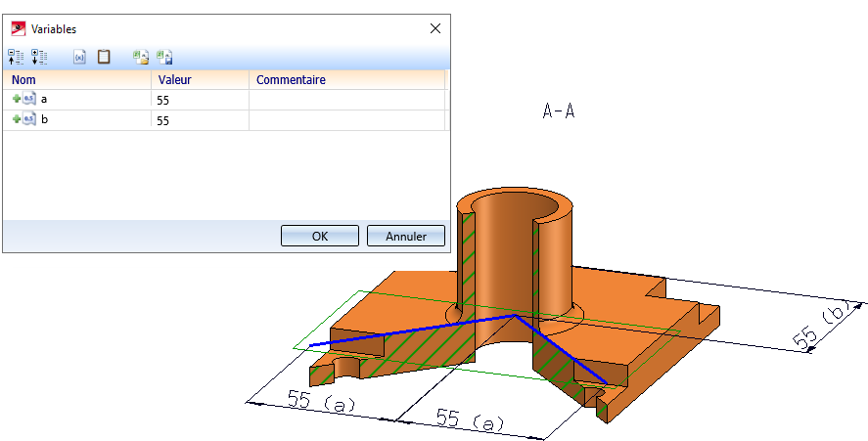Click the move variable down icon

click(x=40, y=57)
